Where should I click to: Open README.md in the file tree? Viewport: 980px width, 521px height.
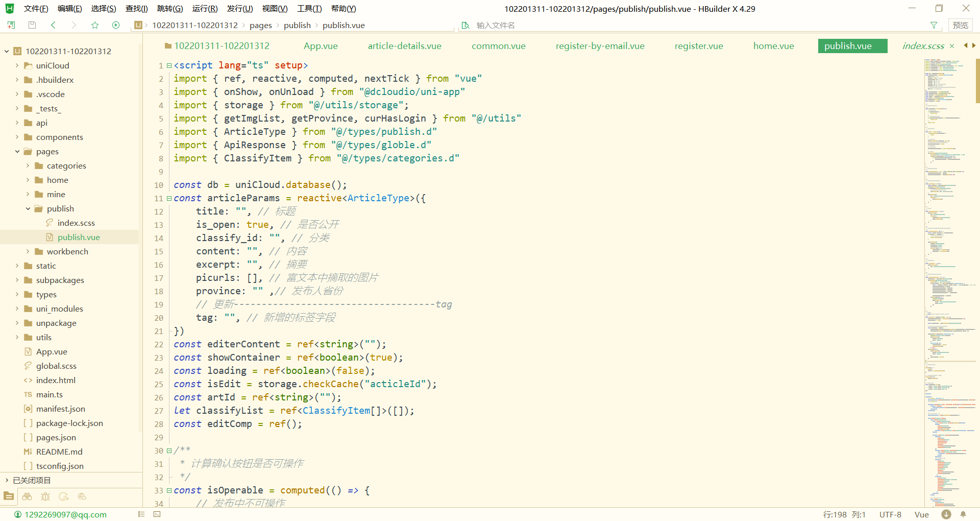(59, 452)
